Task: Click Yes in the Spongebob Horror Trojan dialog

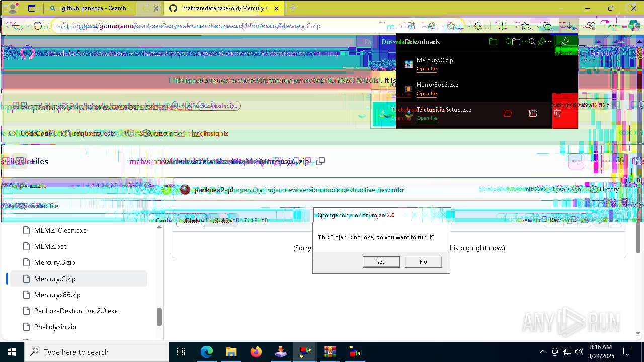Action: 381,262
